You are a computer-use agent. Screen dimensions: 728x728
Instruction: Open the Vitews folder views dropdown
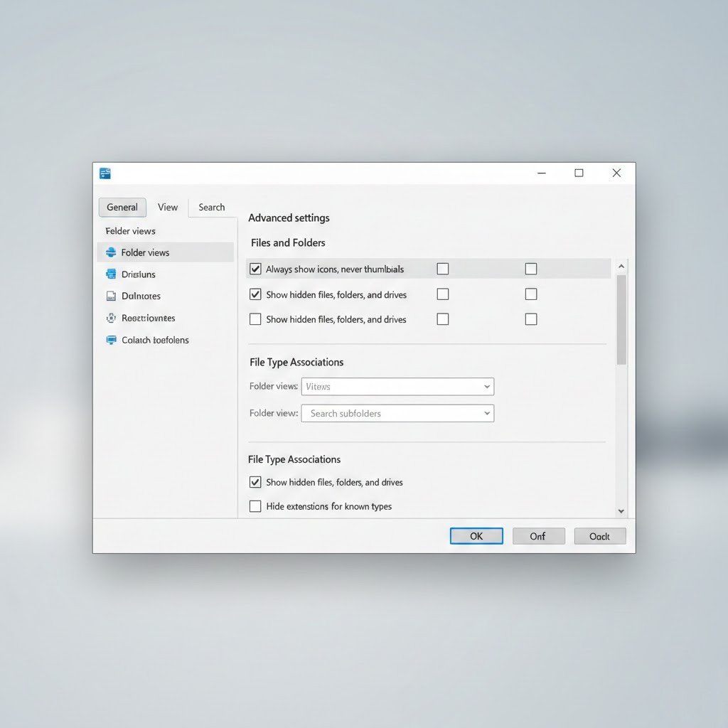click(397, 387)
